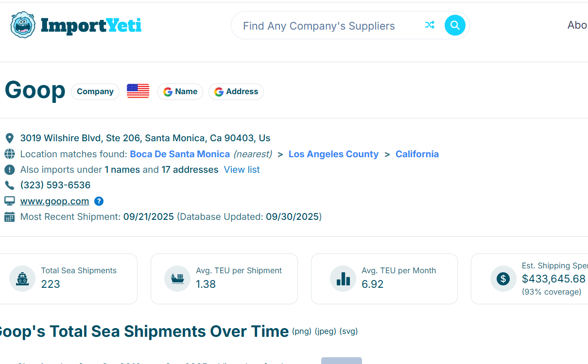Click the ship icon for Total Sea Shipments

coord(22,279)
